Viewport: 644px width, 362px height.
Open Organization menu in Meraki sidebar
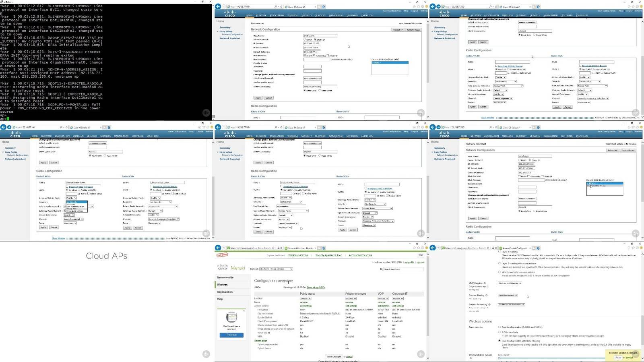[x=225, y=292]
